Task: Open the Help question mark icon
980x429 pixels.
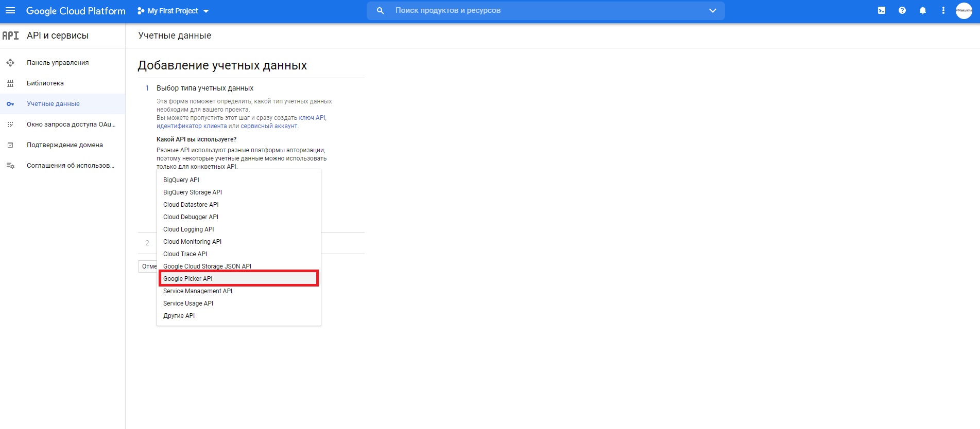Action: click(902, 10)
